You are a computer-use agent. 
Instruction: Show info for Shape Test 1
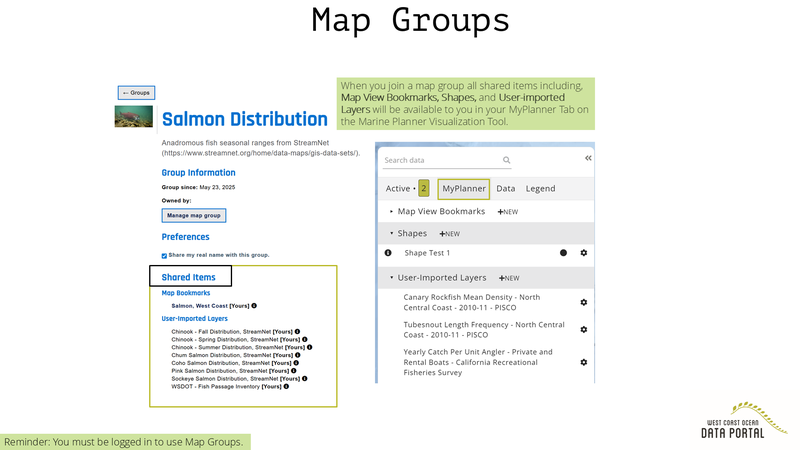click(388, 253)
